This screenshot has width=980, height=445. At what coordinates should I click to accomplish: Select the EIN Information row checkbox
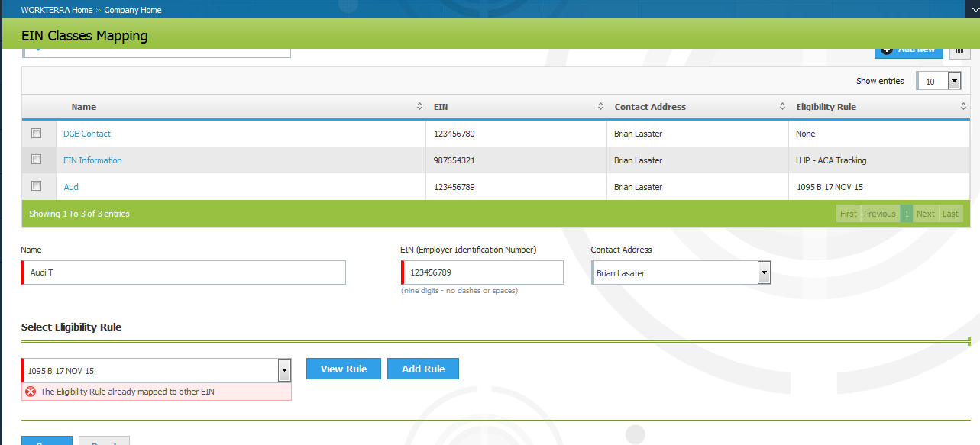(x=36, y=160)
